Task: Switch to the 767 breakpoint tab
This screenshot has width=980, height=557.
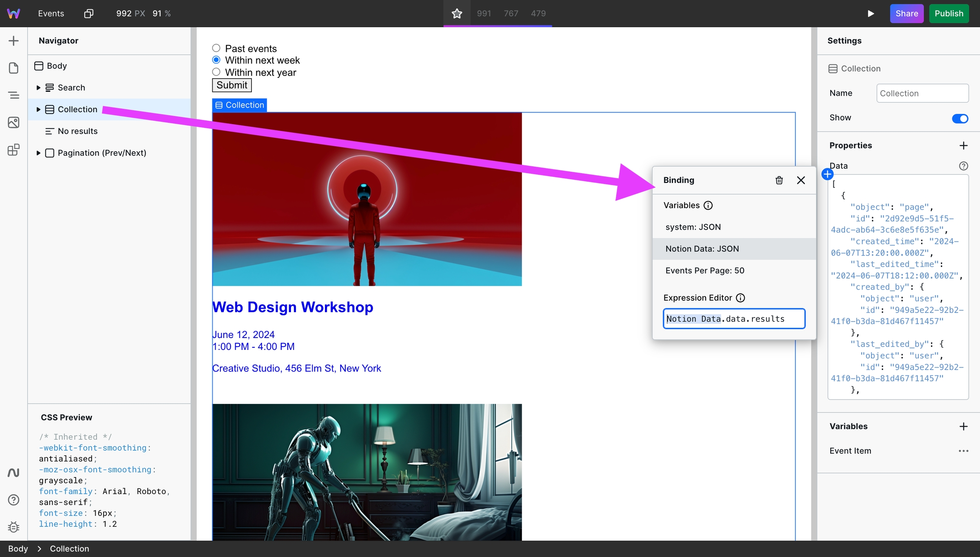Action: (511, 14)
